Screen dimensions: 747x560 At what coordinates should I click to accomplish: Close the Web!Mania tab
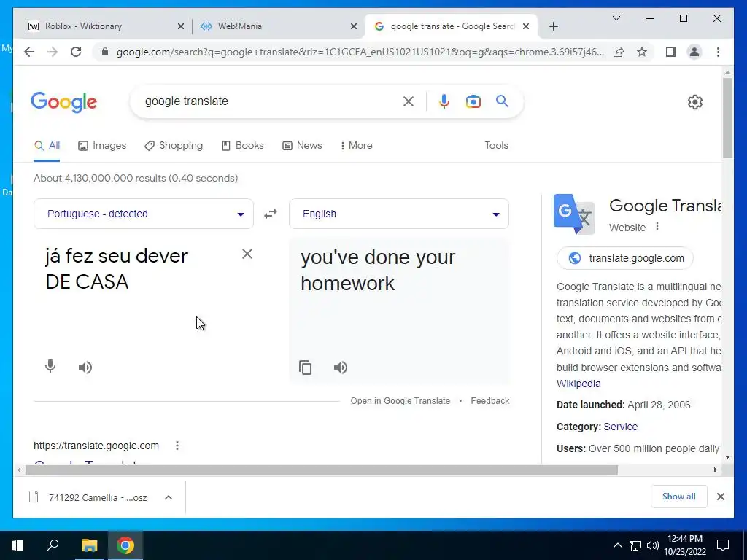pyautogui.click(x=354, y=26)
